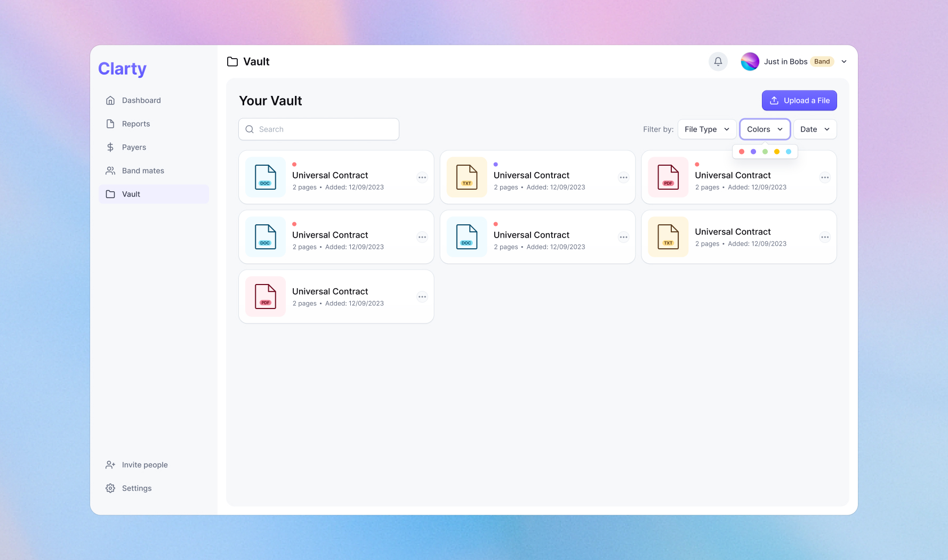Screen dimensions: 948x560
Task: Select Band mates in the sidebar menu
Action: (143, 171)
